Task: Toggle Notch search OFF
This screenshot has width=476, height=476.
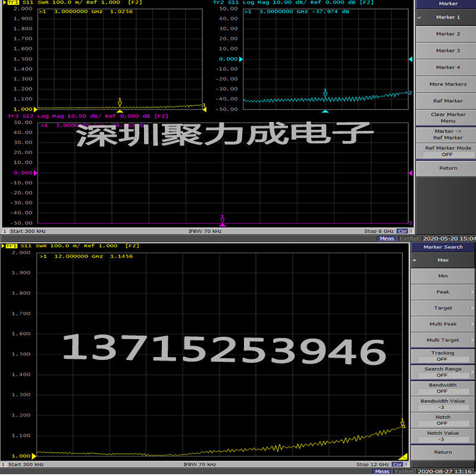Action: 443,420
